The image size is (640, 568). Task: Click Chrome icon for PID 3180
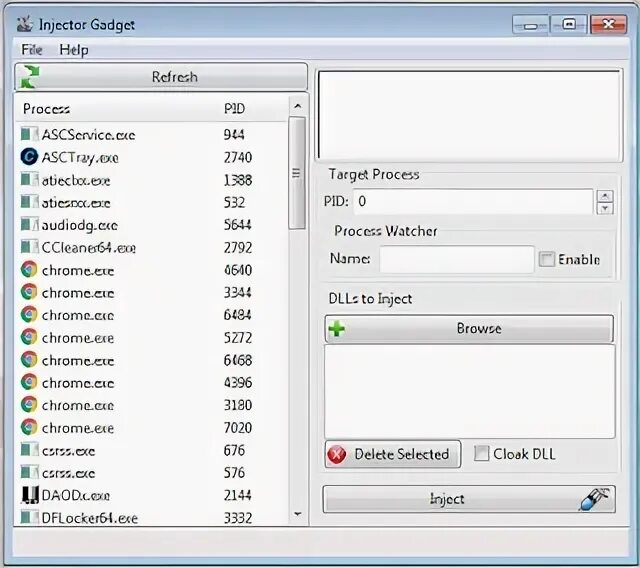[29, 404]
